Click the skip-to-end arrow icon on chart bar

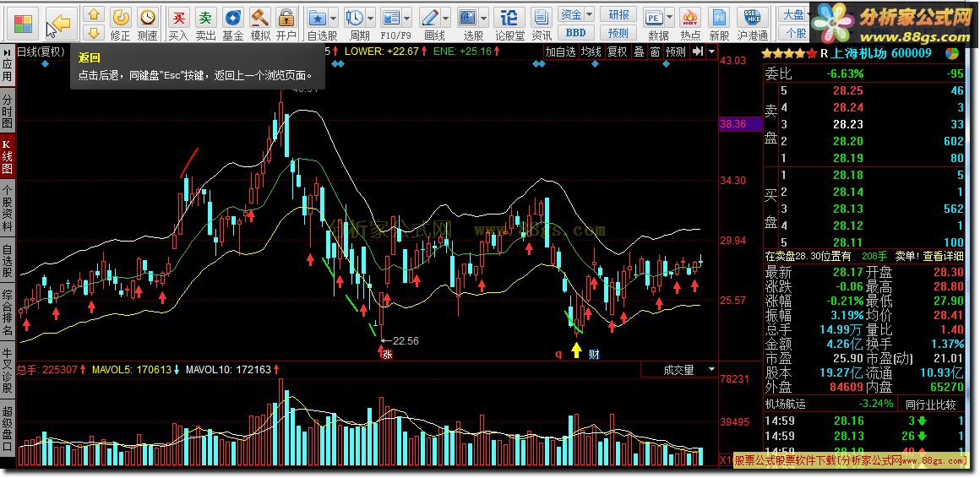699,52
